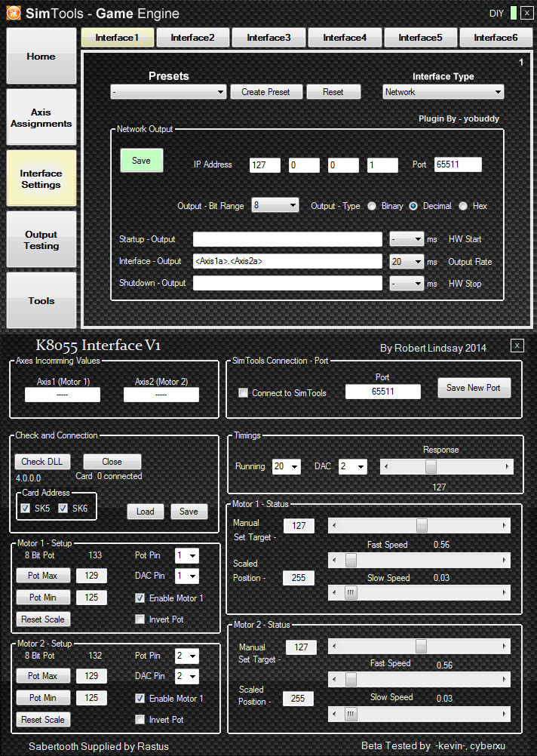Screen dimensions: 537x756
Task: Open the Tools section
Action: click(41, 300)
